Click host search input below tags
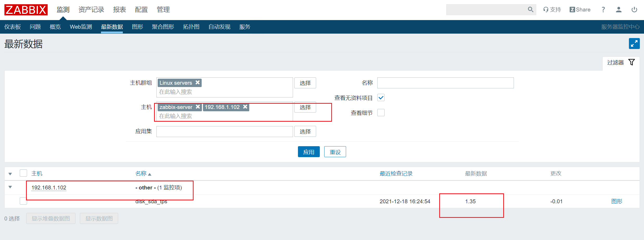 pos(225,116)
